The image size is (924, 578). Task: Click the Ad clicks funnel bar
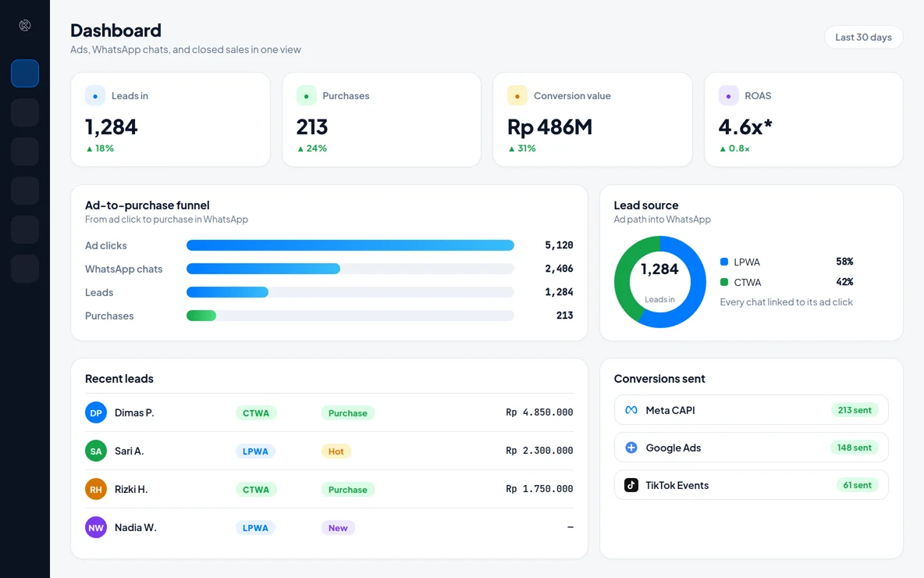pos(350,245)
